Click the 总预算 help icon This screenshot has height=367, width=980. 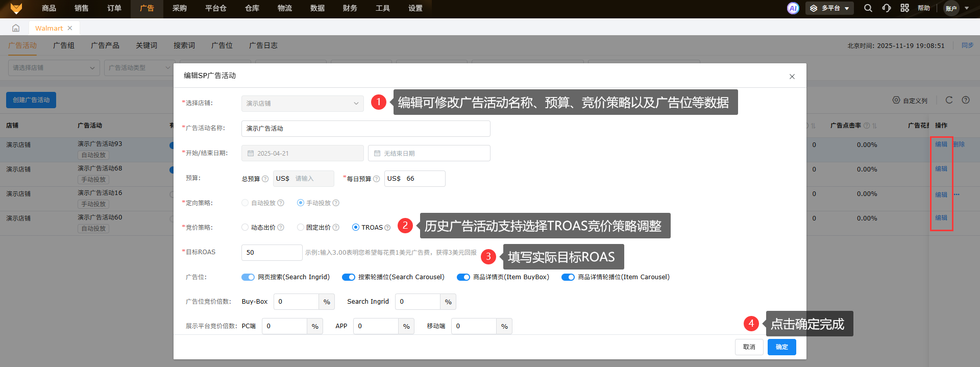coord(265,179)
